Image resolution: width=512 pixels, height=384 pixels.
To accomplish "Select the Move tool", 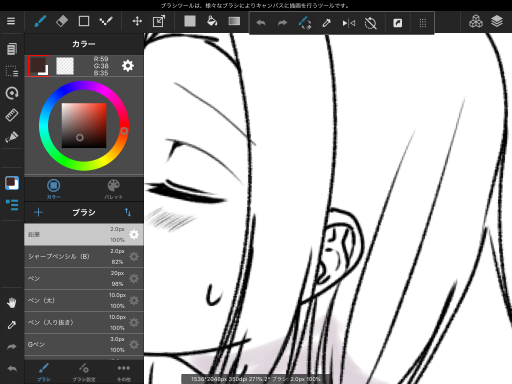I will [x=137, y=22].
